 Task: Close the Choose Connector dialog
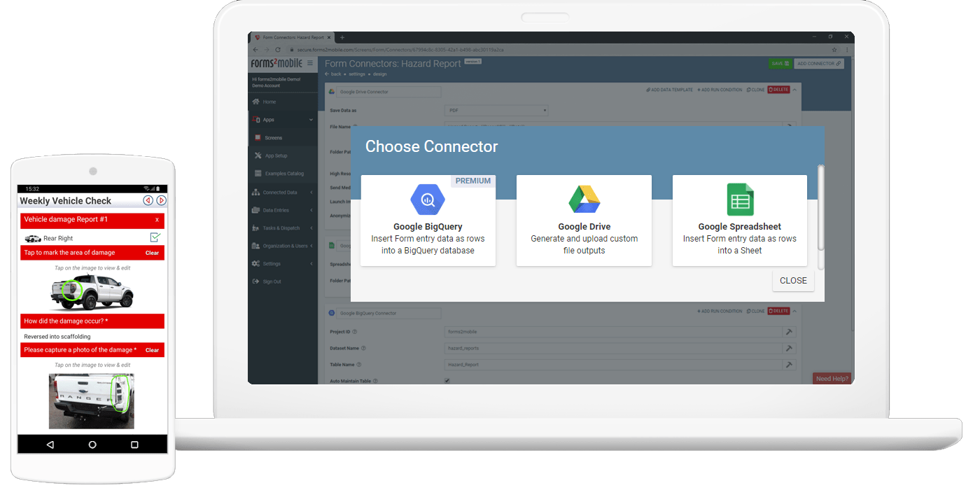793,280
